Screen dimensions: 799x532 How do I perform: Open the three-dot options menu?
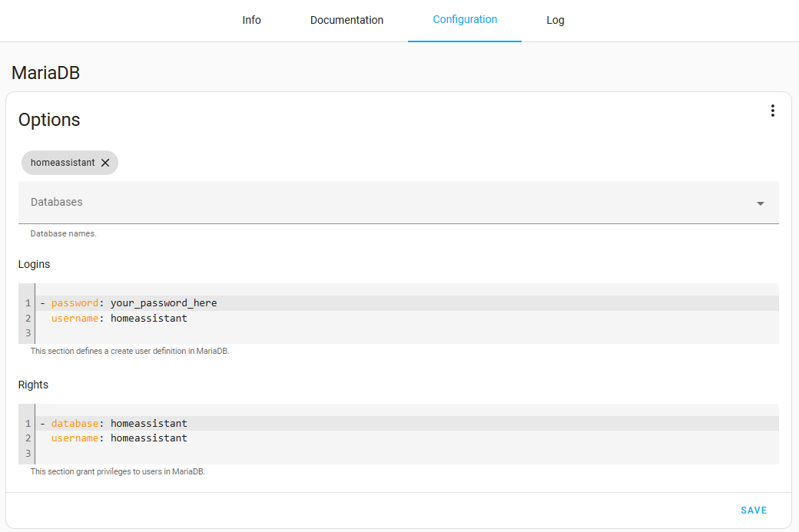[773, 111]
